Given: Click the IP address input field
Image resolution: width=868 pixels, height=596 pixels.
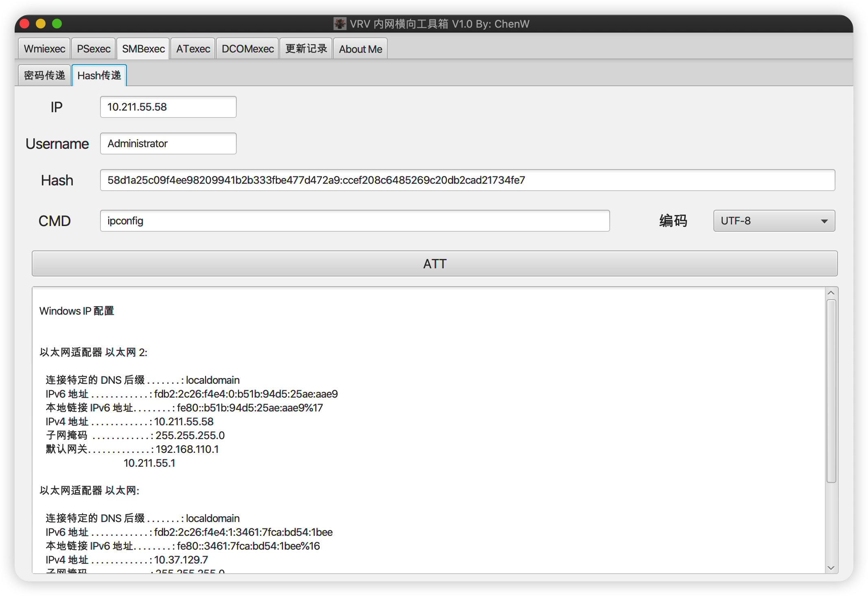Looking at the screenshot, I should pyautogui.click(x=168, y=107).
